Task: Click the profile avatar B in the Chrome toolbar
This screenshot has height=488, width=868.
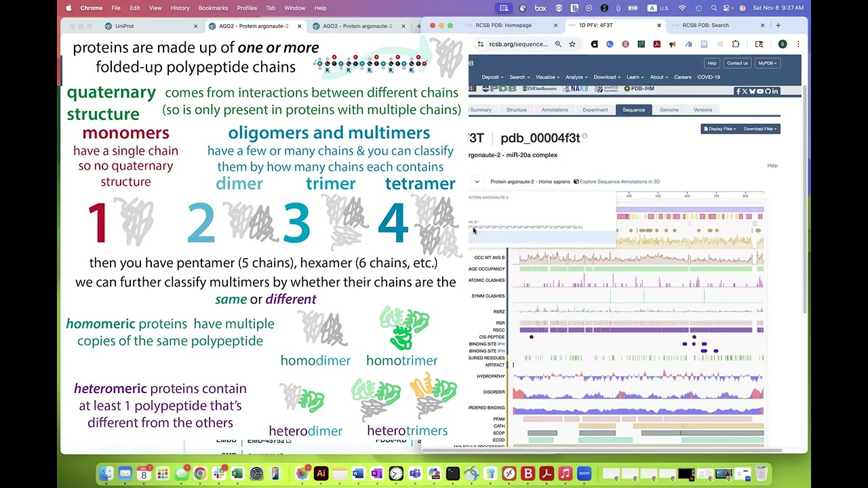Action: coord(783,44)
